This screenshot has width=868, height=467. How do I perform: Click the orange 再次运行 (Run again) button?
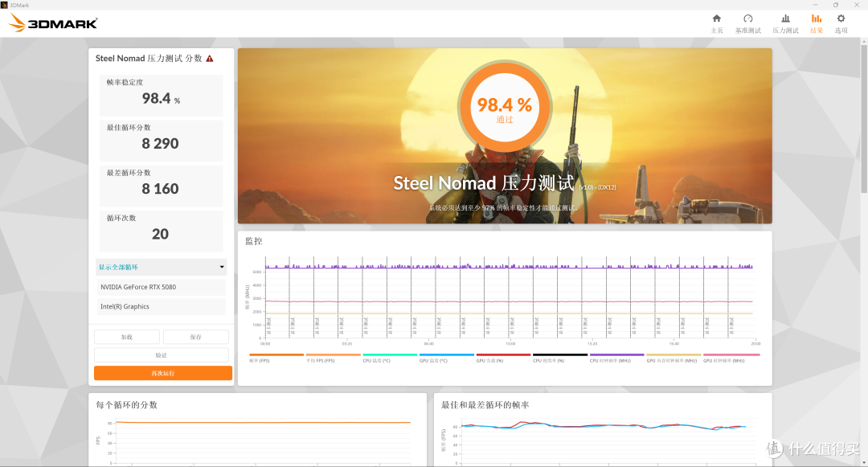[x=162, y=374]
